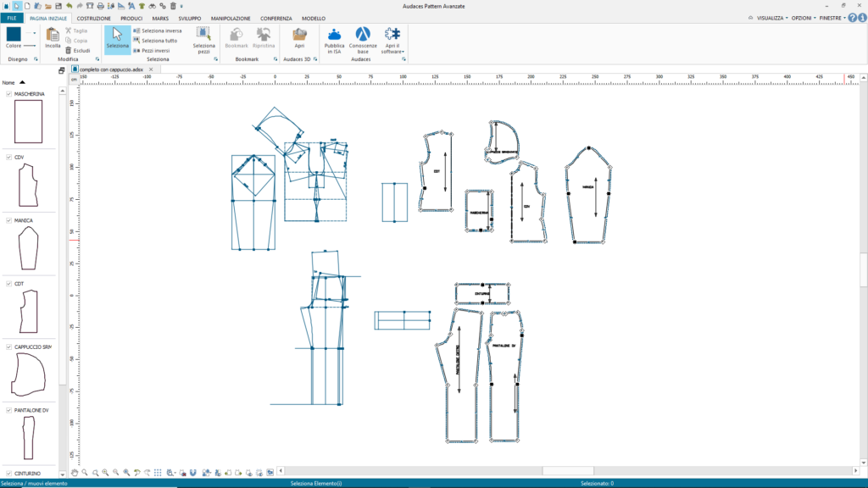The image size is (868, 488).
Task: Open the MANIPOLAZIONE ribbon tab
Action: [x=231, y=18]
